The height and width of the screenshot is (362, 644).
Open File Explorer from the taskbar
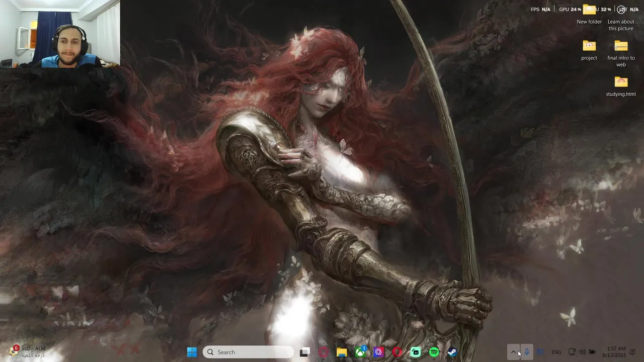342,352
